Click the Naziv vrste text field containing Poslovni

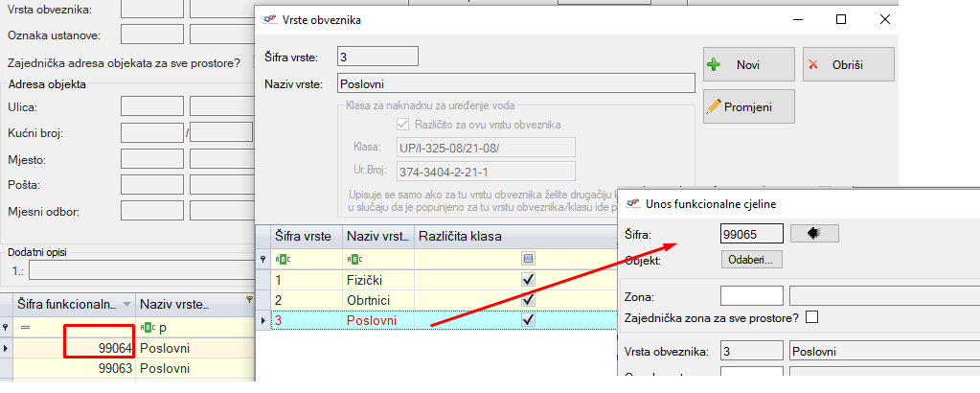[514, 84]
